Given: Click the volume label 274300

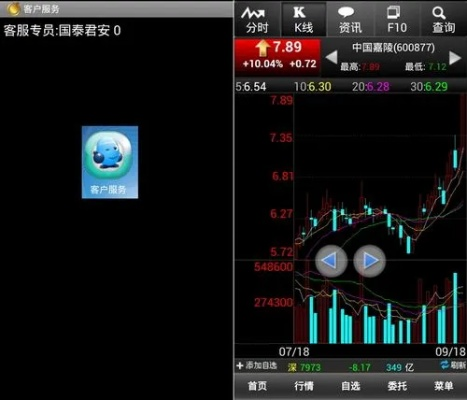Looking at the screenshot, I should click(x=274, y=302).
